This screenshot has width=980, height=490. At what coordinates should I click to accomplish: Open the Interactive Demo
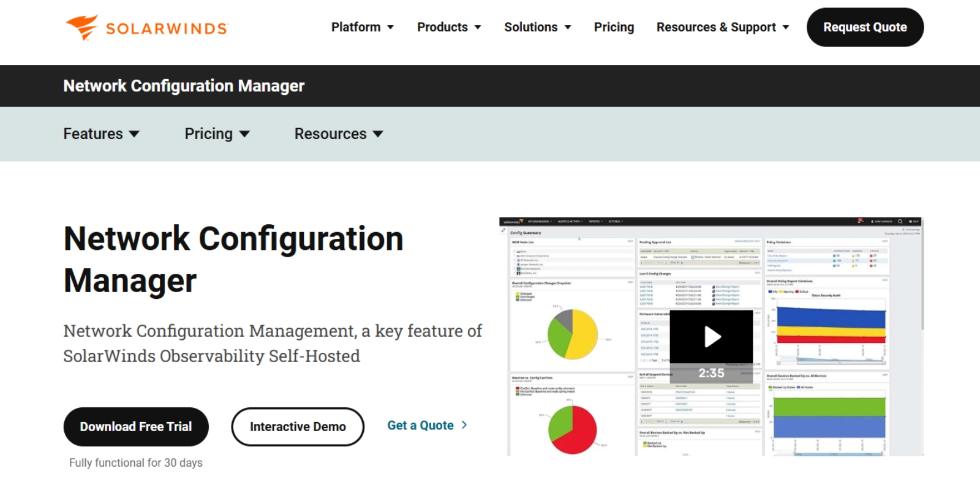(298, 427)
